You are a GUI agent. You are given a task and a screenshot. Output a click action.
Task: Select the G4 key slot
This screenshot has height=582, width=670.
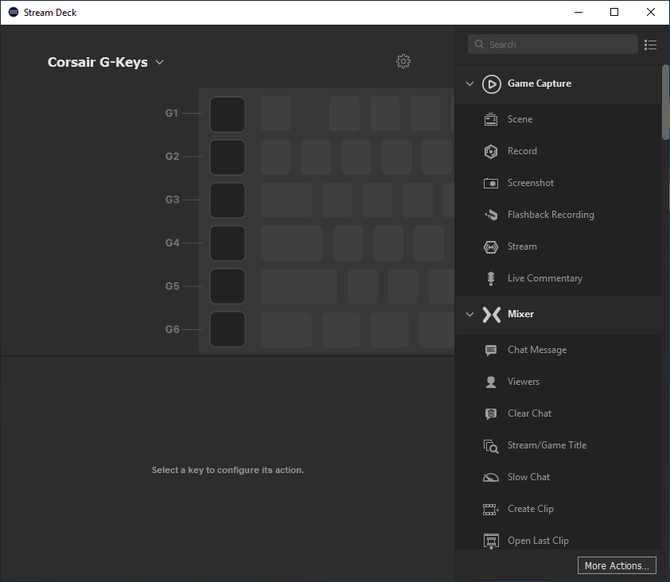227,243
